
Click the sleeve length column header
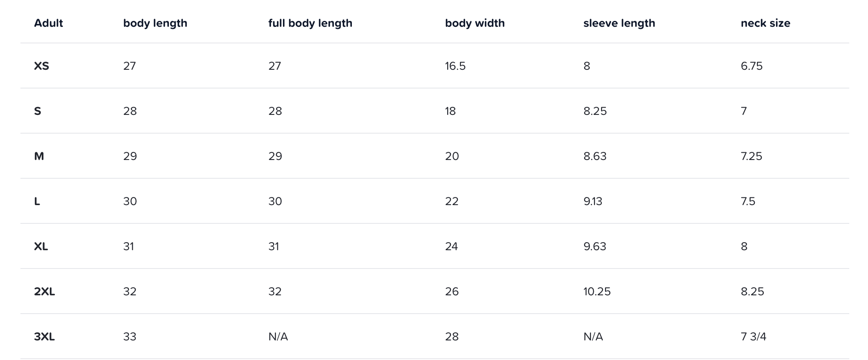(x=619, y=23)
